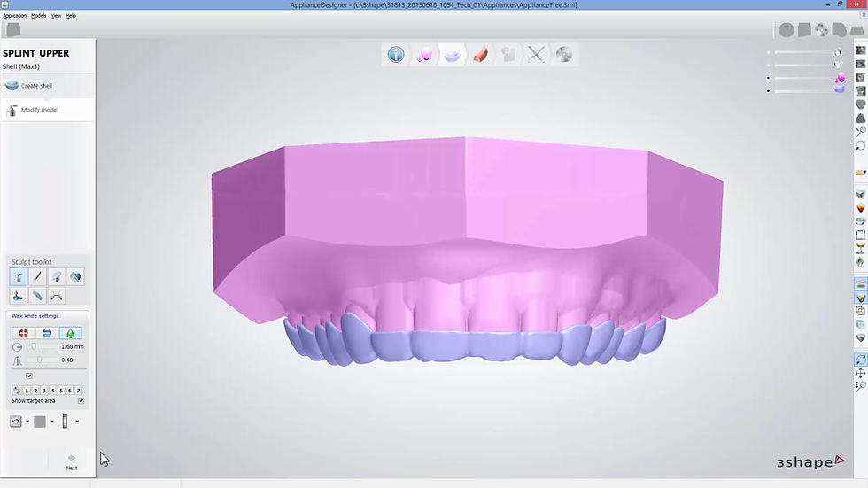Click the reset view rotation arrows icon
868x488 pixels.
click(860, 145)
